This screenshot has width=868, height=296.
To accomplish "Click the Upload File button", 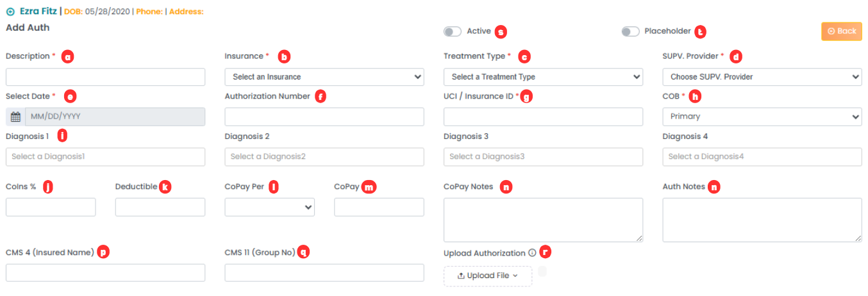I will (x=487, y=275).
